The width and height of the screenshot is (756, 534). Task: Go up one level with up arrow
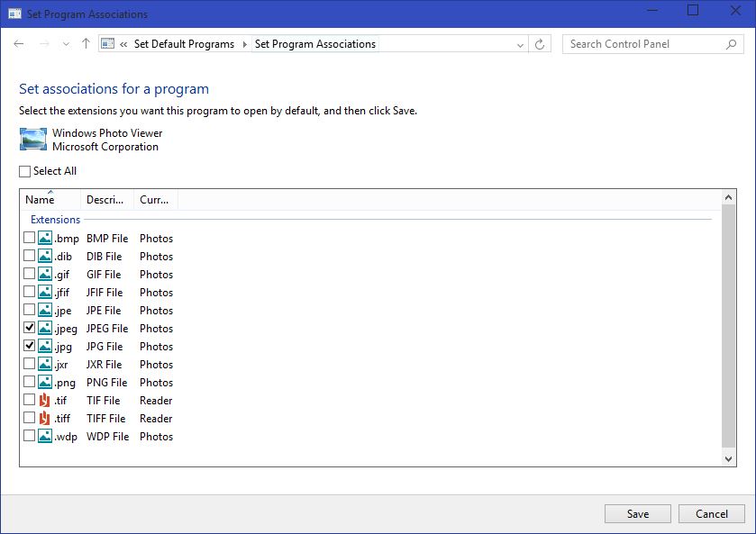(86, 44)
